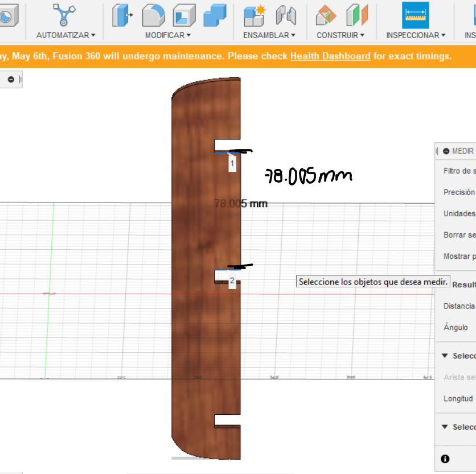
Task: Select the Fillet tool icon
Action: tap(154, 15)
